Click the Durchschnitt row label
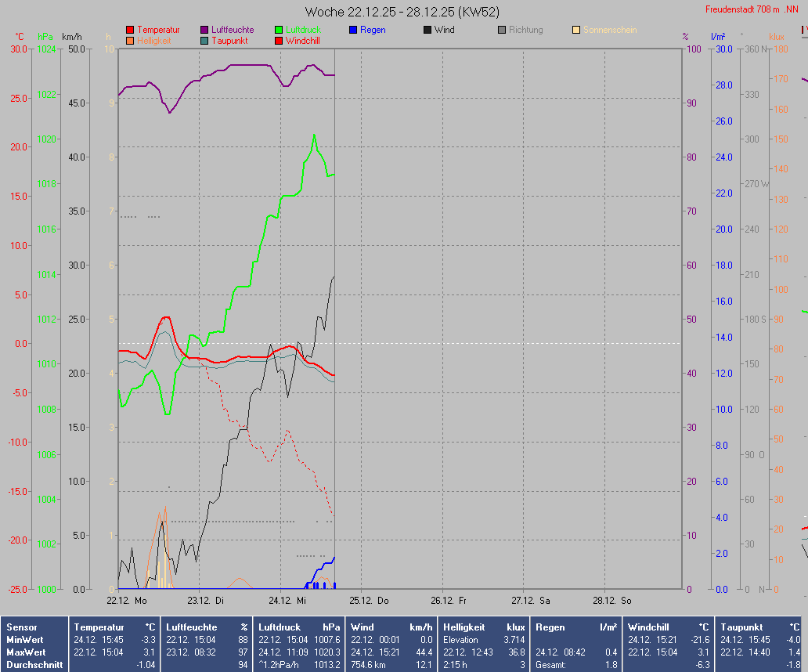This screenshot has width=808, height=672. pyautogui.click(x=31, y=665)
